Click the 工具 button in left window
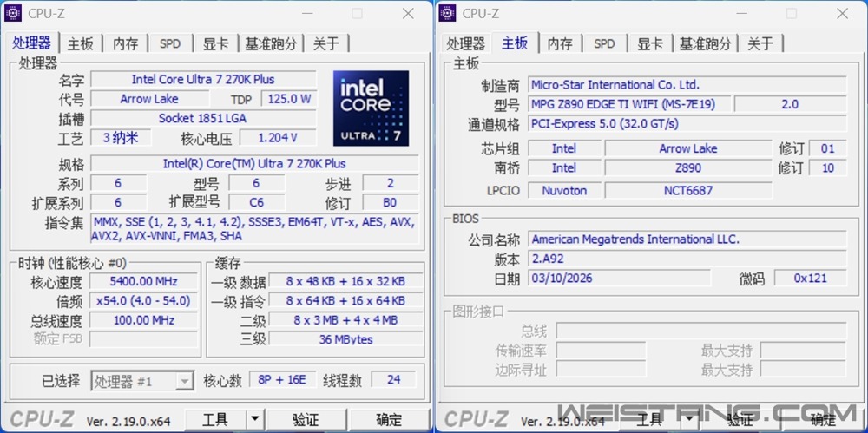The image size is (868, 433). (215, 419)
